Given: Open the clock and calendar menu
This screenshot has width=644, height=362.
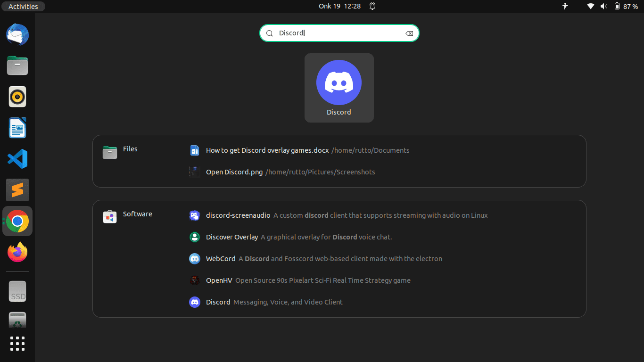Looking at the screenshot, I should tap(340, 6).
